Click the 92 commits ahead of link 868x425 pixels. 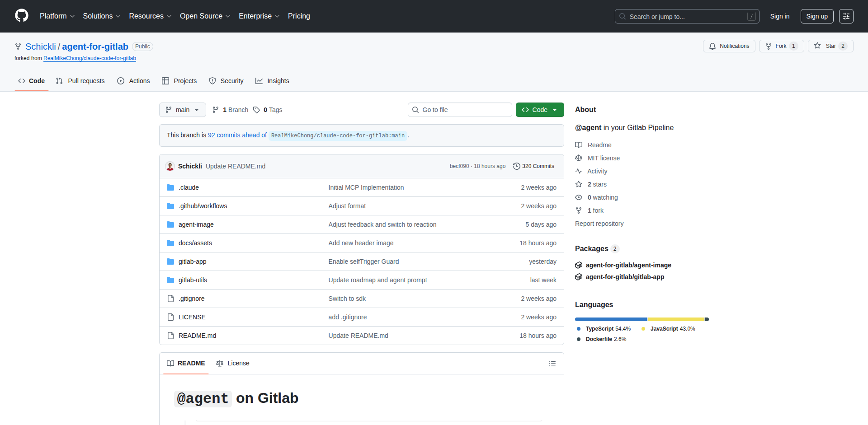237,135
